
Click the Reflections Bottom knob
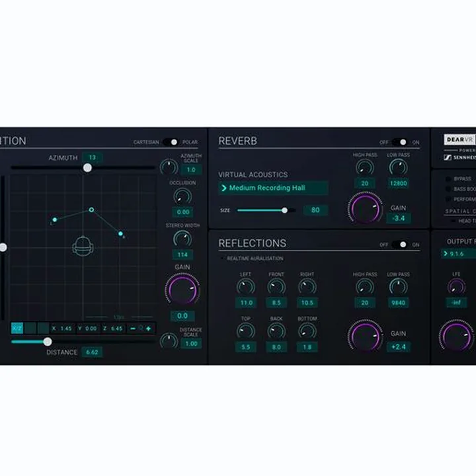tap(307, 331)
